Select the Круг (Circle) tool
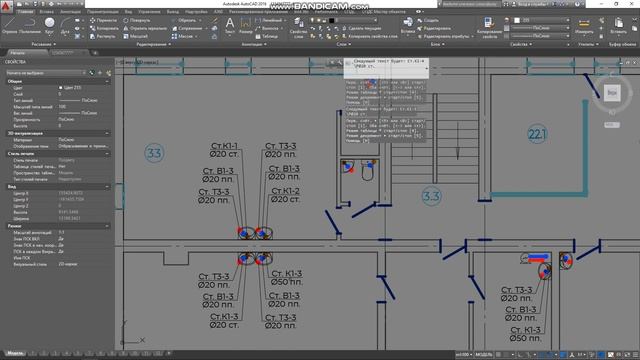This screenshot has width=640, height=360. (x=49, y=26)
